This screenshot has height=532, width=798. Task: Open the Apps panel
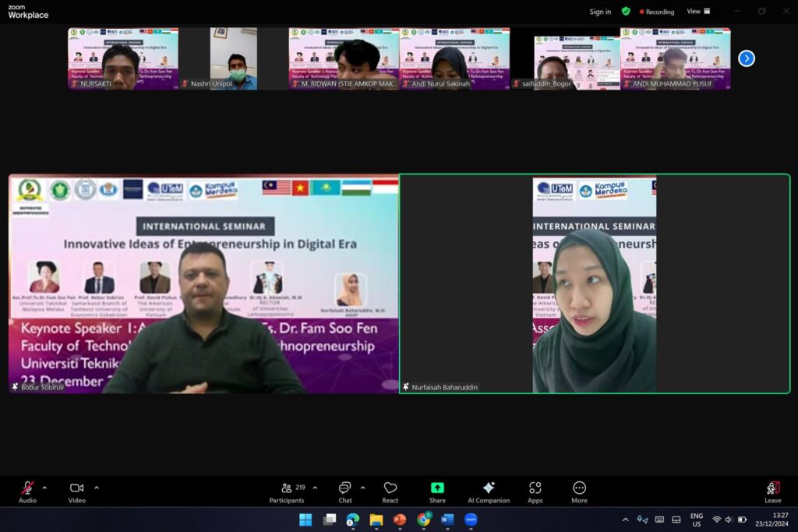pyautogui.click(x=535, y=491)
